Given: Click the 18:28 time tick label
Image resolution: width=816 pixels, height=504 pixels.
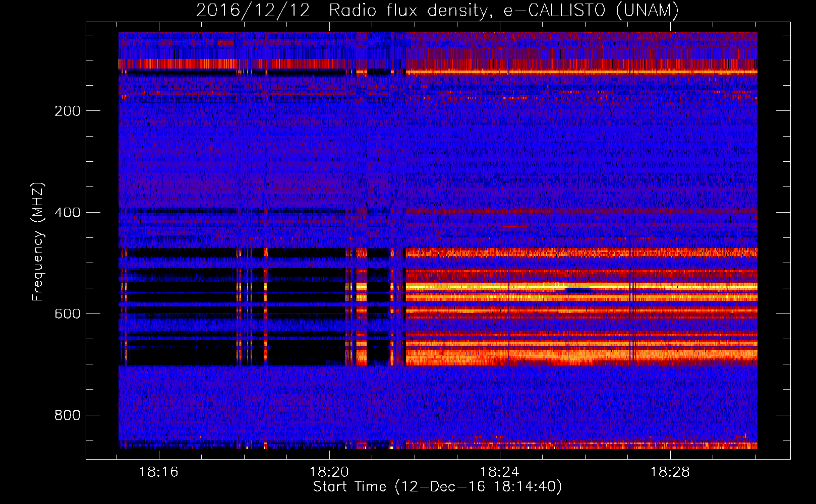Looking at the screenshot, I should click(x=670, y=472).
